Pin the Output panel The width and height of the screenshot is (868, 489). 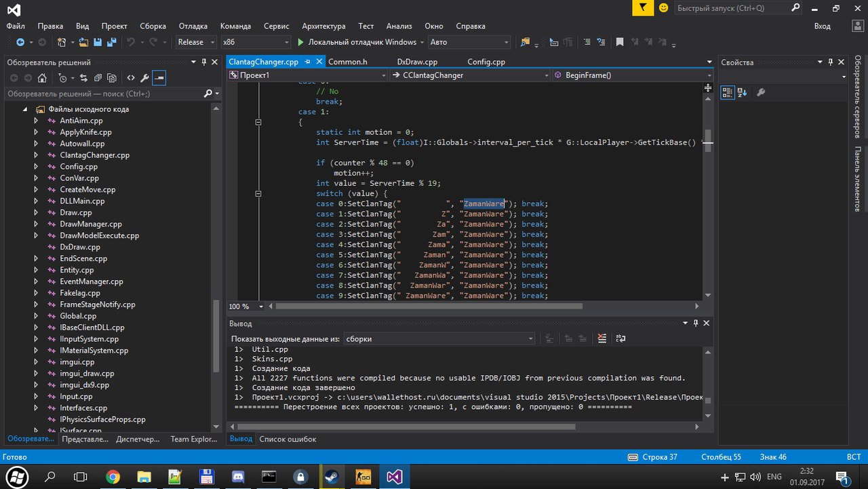point(695,324)
